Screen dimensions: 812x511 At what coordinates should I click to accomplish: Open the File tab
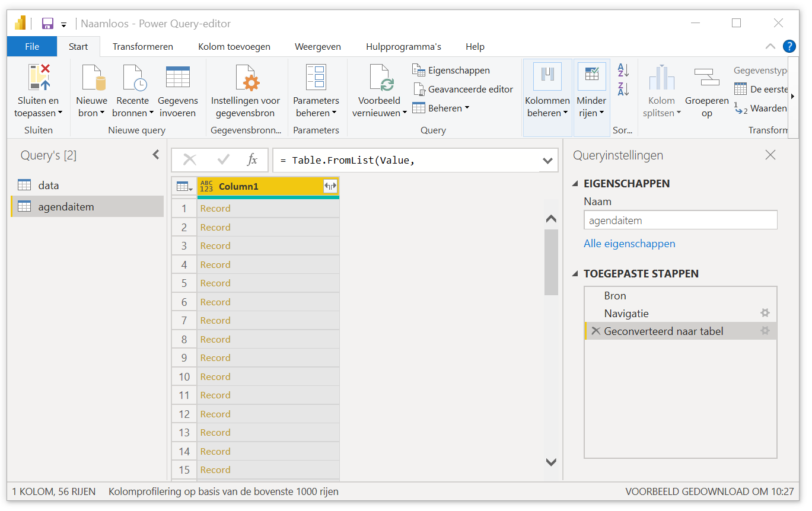click(32, 46)
